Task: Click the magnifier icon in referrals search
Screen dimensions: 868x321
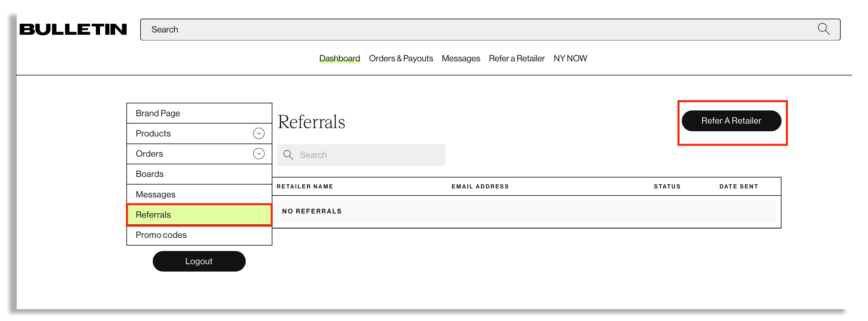Action: [x=288, y=155]
